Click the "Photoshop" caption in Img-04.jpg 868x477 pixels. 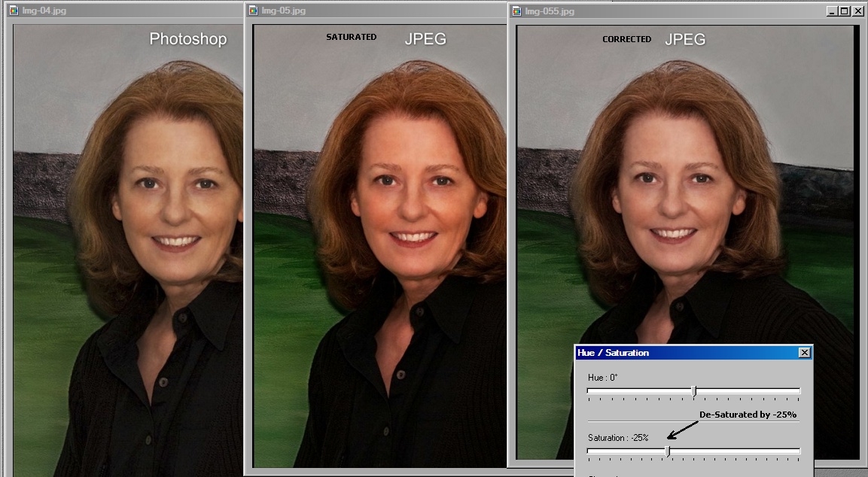coord(188,38)
